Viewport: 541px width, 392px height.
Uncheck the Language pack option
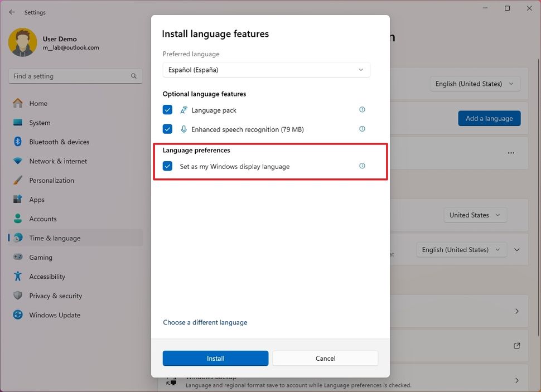167,110
